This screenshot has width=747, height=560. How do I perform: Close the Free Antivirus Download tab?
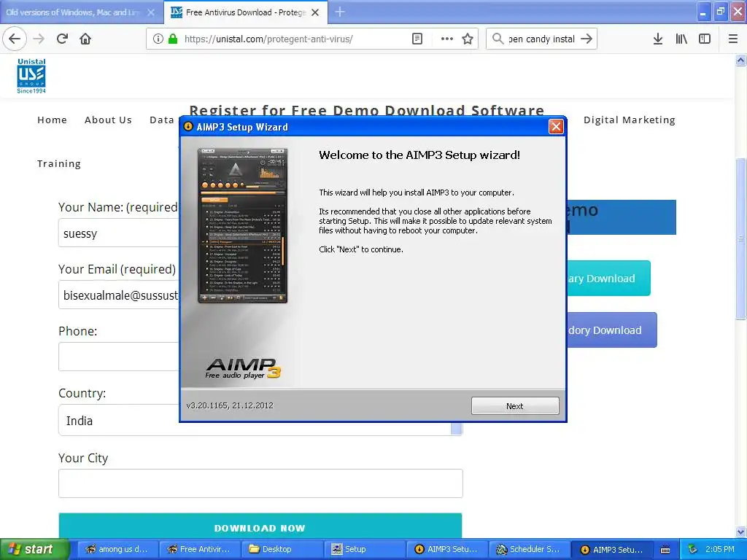click(x=315, y=12)
